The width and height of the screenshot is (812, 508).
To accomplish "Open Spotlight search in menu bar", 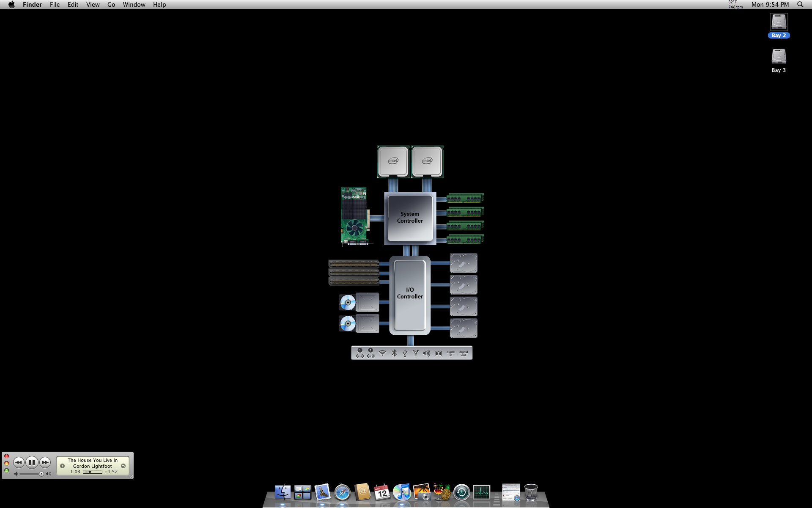I will (x=800, y=5).
